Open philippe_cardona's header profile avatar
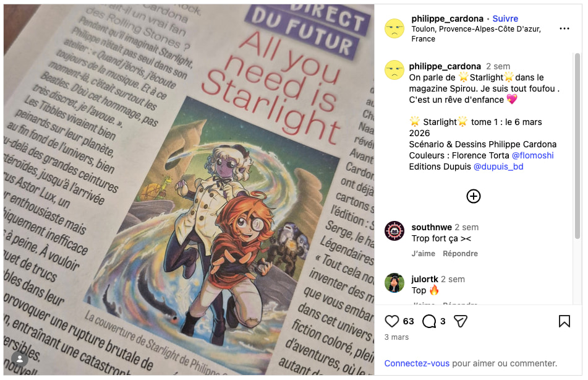Image resolution: width=588 pixels, height=380 pixels. [x=394, y=28]
